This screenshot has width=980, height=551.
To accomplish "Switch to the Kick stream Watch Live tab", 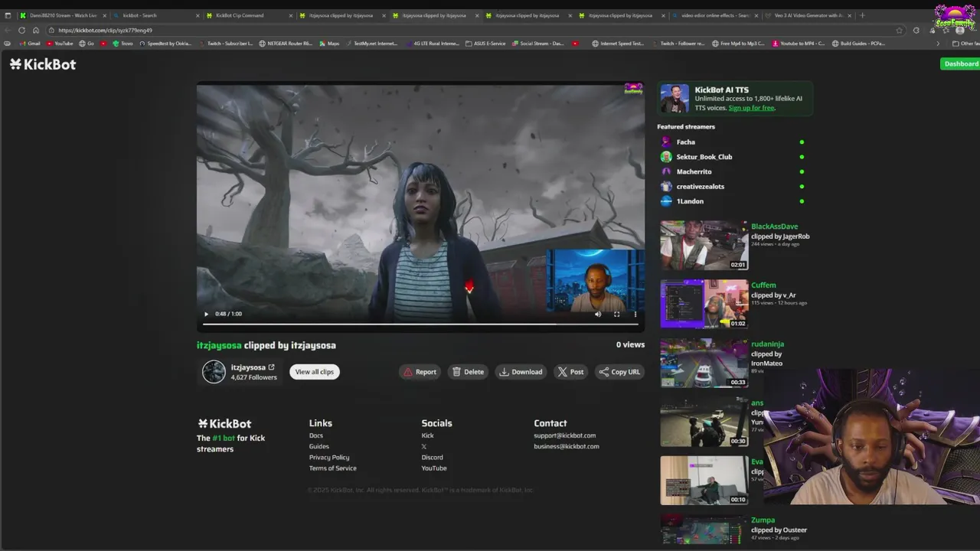I will (63, 15).
